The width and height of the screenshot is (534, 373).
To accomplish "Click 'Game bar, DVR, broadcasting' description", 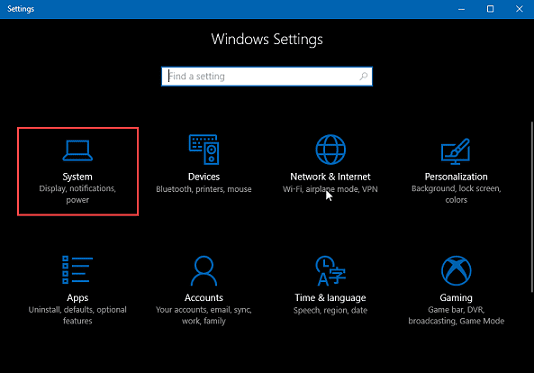I will tap(456, 315).
